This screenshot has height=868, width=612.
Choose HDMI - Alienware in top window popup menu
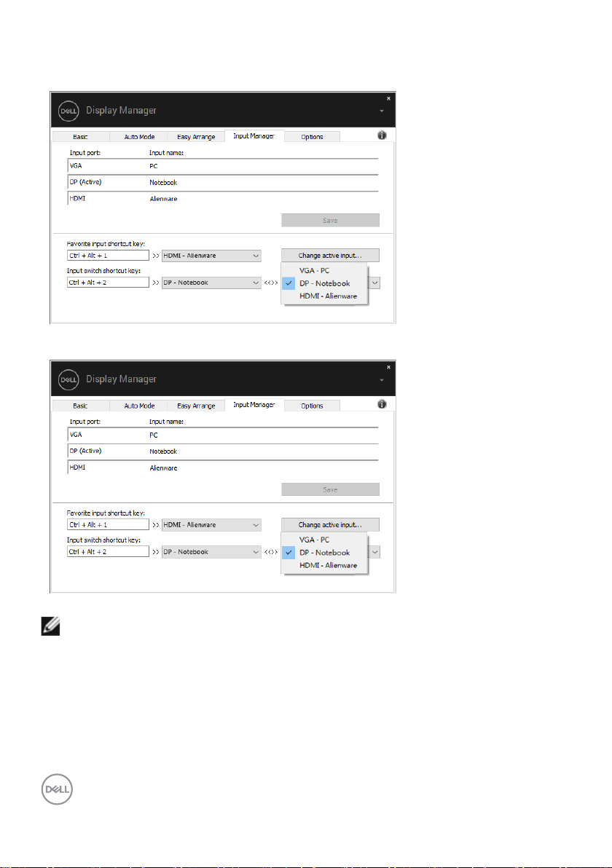(329, 296)
